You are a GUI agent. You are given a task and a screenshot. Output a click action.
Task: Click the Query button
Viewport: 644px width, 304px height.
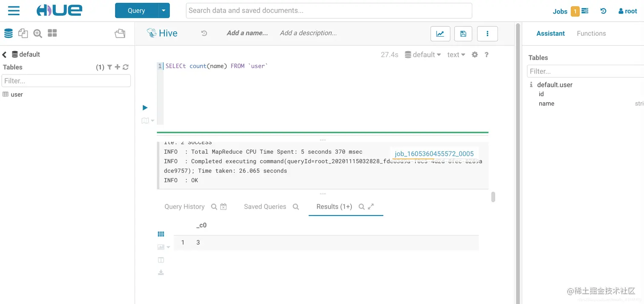pos(136,11)
